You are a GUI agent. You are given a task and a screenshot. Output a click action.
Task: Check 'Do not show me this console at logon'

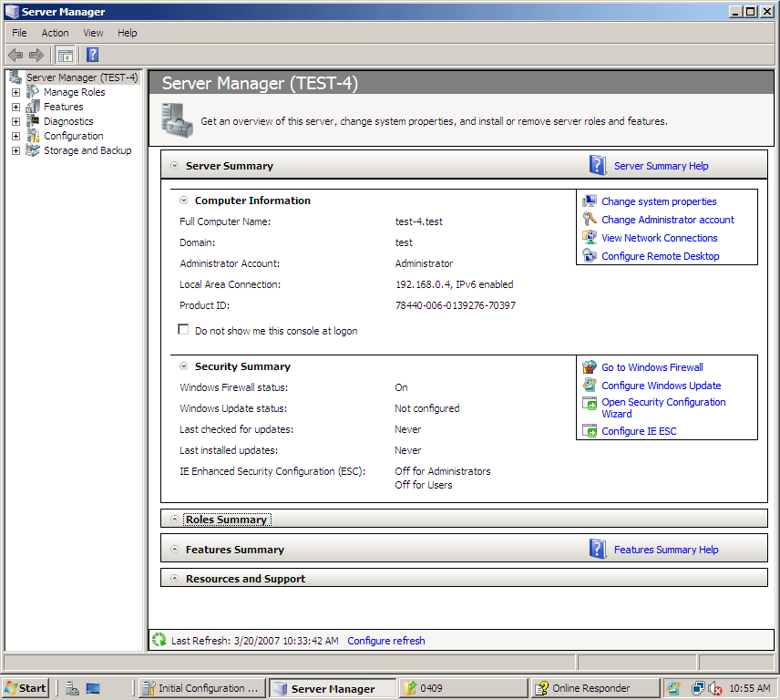183,329
